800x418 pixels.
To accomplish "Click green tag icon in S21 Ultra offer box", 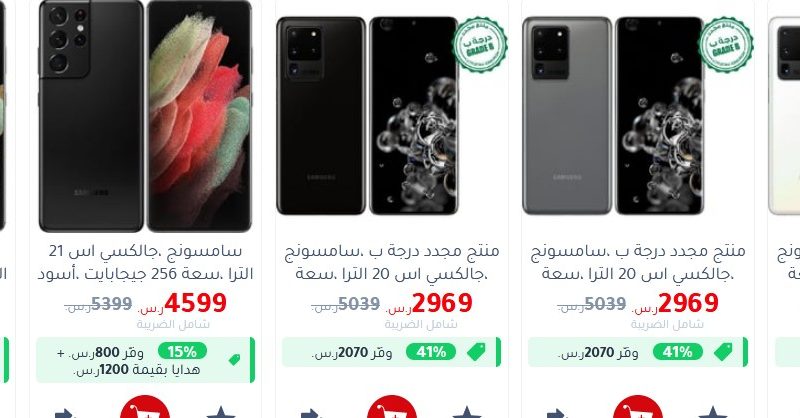I will click(234, 360).
